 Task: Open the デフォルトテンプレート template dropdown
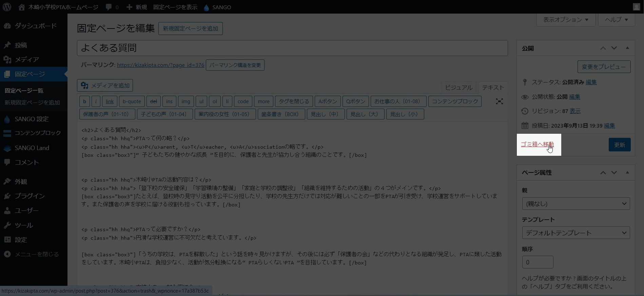[x=576, y=233]
